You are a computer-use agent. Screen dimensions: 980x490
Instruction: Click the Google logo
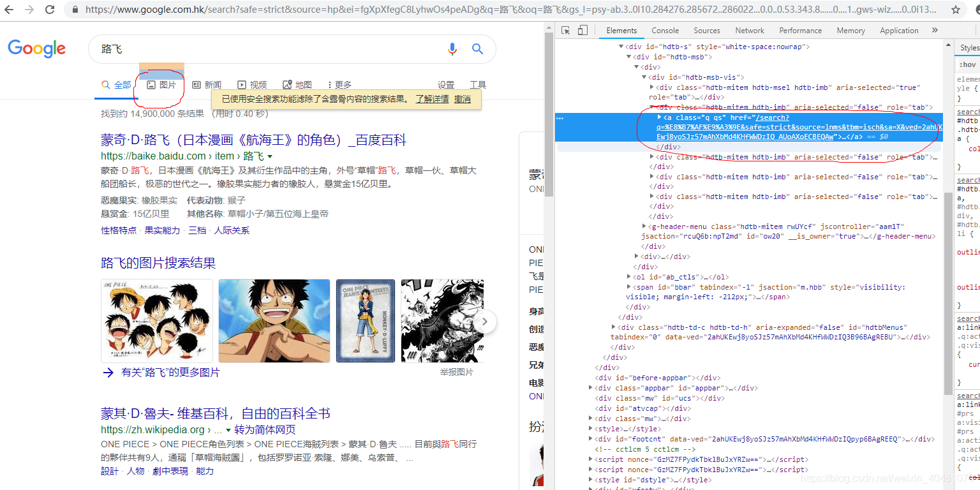coord(36,48)
